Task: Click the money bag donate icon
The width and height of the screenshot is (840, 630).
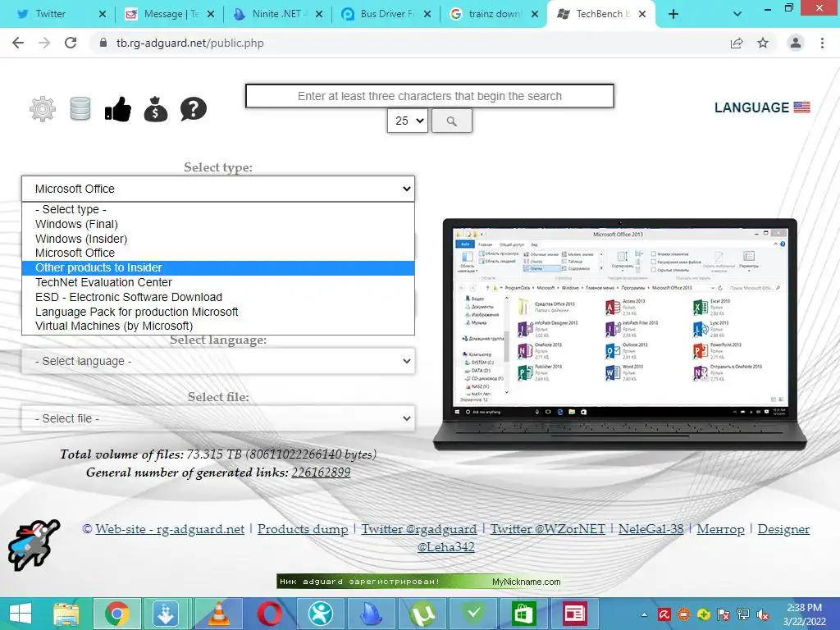Action: [156, 109]
